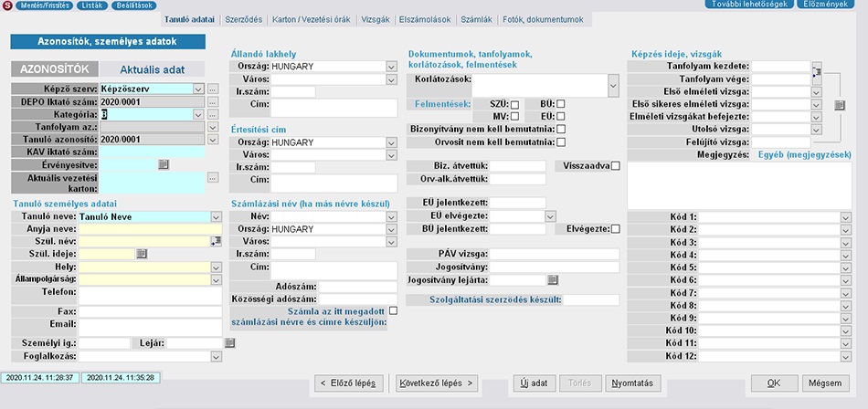Screen dimensions: 868x409
Task: Check Bizonyítvány nem kell bemutatnia
Action: 561,129
